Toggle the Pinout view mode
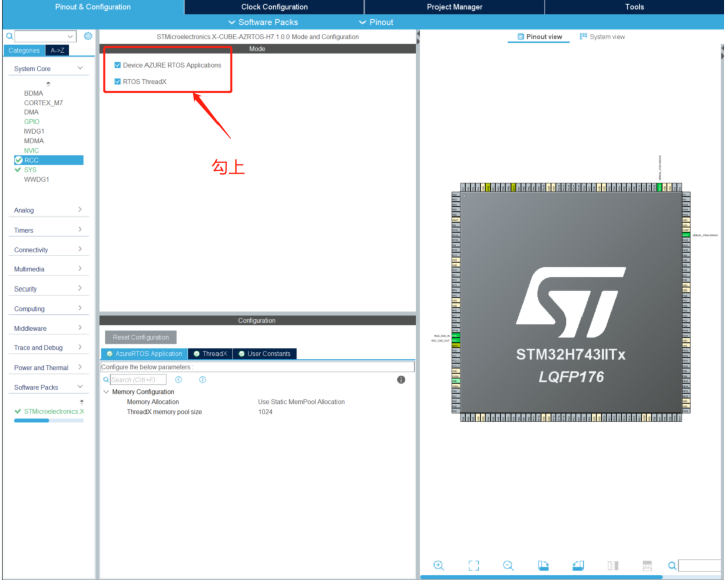 (539, 36)
